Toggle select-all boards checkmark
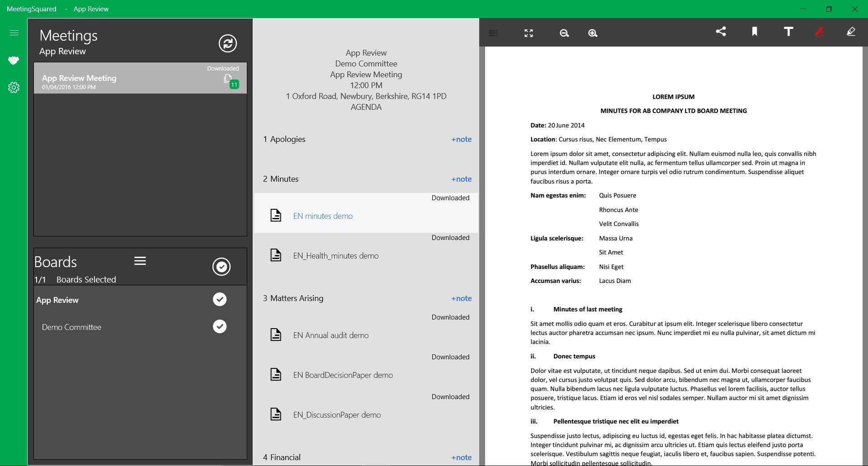The width and height of the screenshot is (868, 466). (x=222, y=267)
